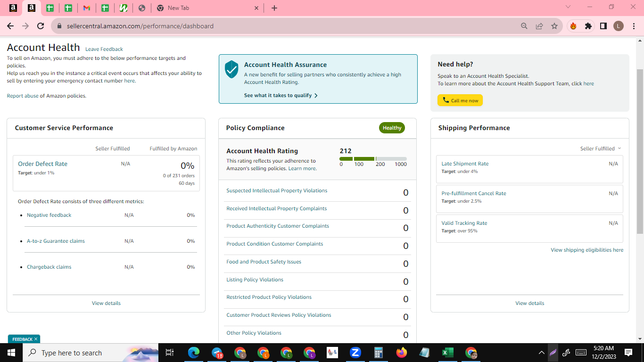Open the Chrome profile L avatar
Image resolution: width=644 pixels, height=362 pixels.
[619, 26]
